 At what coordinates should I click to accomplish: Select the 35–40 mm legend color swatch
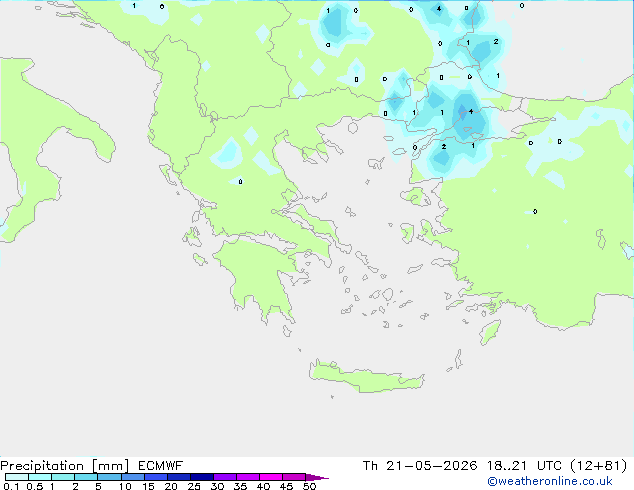pyautogui.click(x=248, y=477)
